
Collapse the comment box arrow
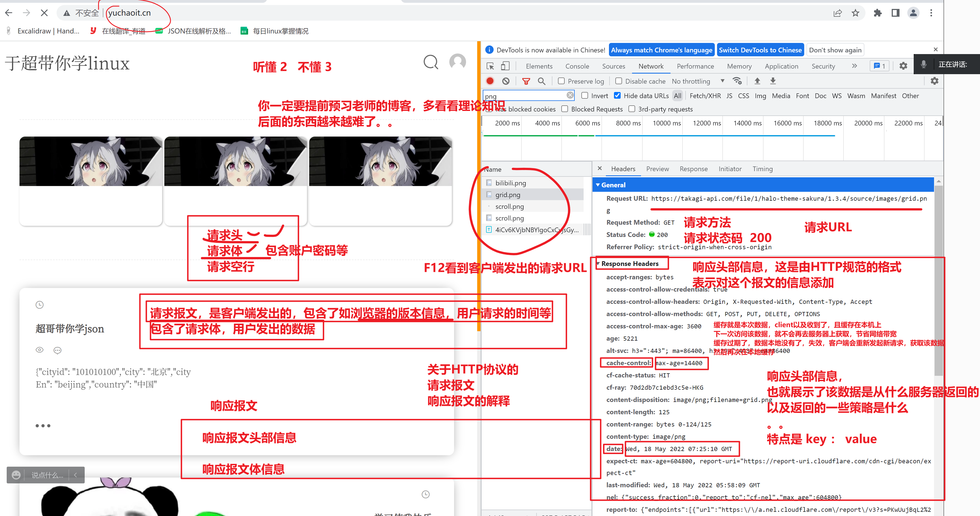point(76,475)
